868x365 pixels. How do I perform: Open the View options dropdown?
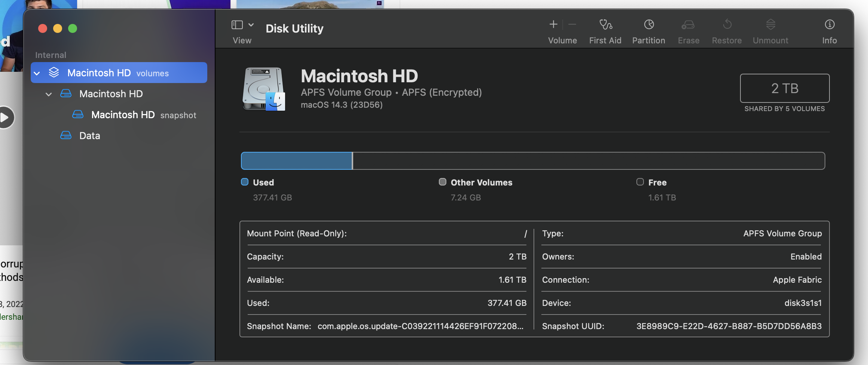[x=250, y=24]
